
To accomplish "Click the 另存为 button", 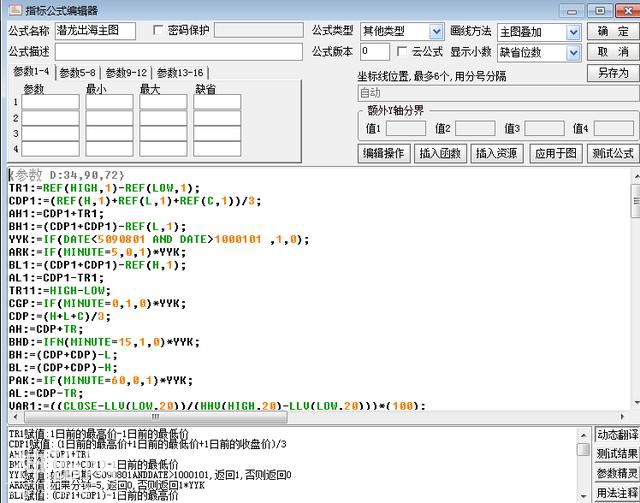I will pyautogui.click(x=613, y=73).
